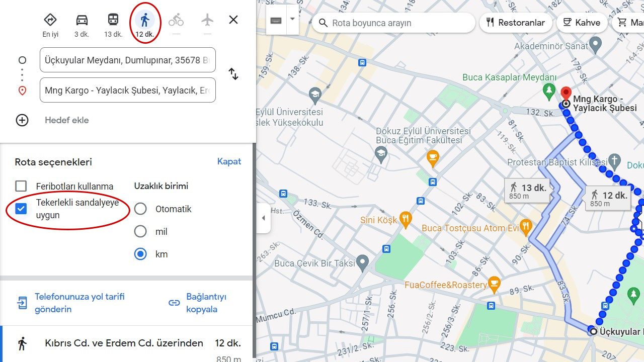This screenshot has height=362, width=644.
Task: Click bus stop near Mumcu Cd. bottom
Action: pyautogui.click(x=274, y=346)
